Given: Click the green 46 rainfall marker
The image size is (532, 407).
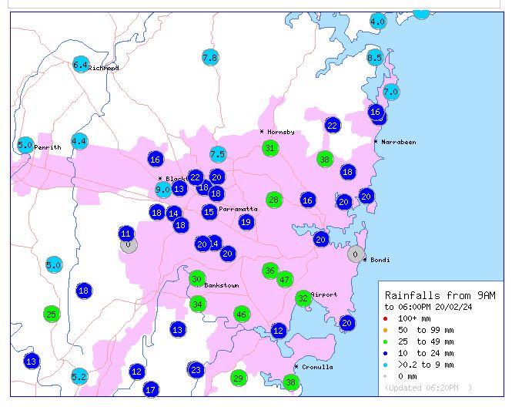Looking at the screenshot, I should [242, 314].
